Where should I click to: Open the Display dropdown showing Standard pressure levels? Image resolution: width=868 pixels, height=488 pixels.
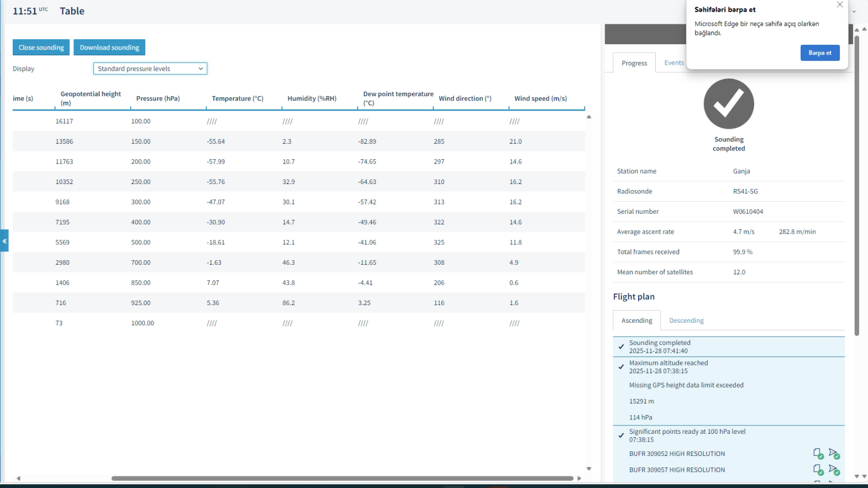[150, 69]
